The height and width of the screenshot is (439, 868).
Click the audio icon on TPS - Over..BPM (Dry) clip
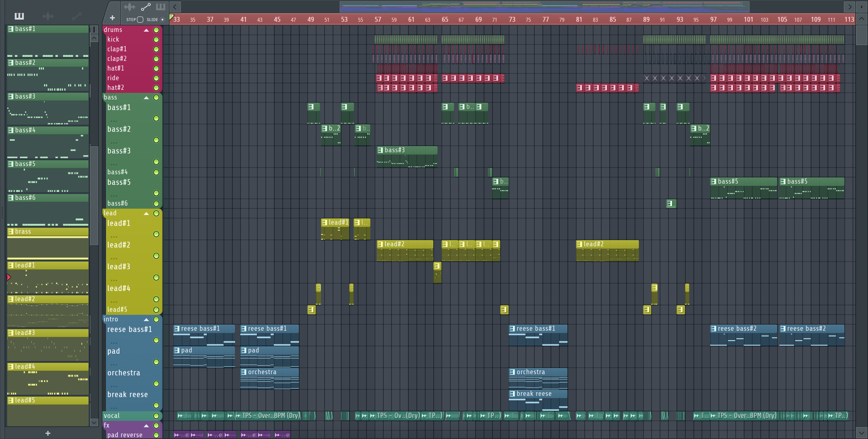tap(237, 416)
